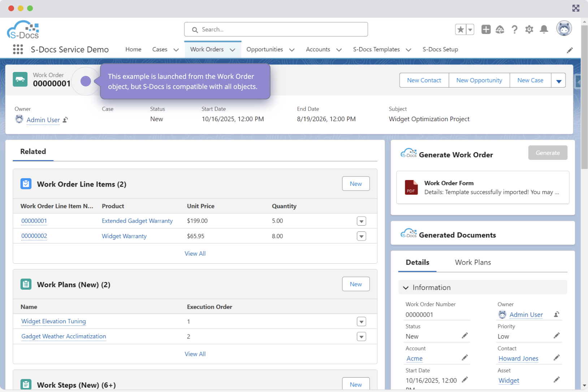Select the Details tab

pos(418,263)
